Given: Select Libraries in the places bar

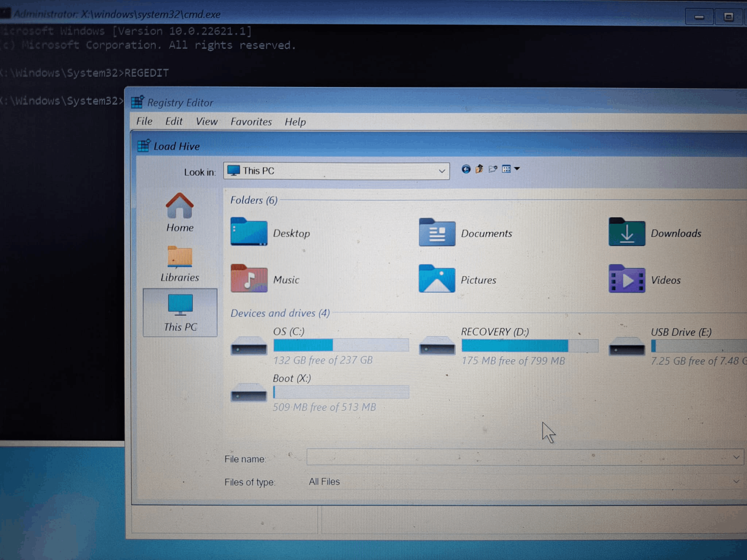Looking at the screenshot, I should [180, 264].
